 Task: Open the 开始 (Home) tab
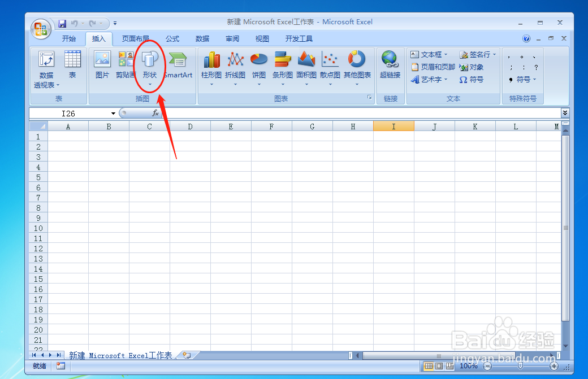(69, 38)
